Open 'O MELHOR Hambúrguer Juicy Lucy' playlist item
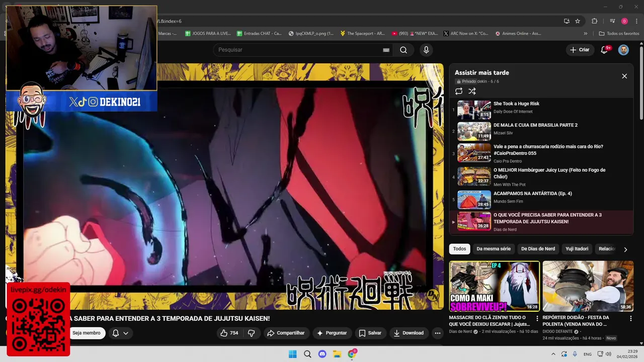This screenshot has width=644, height=362. 540,176
